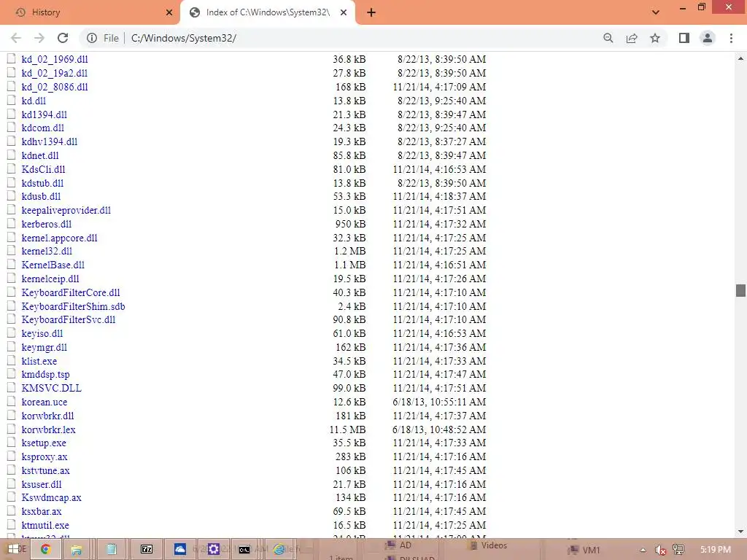Click the scrollbar down arrow
The height and width of the screenshot is (560, 747).
[740, 532]
